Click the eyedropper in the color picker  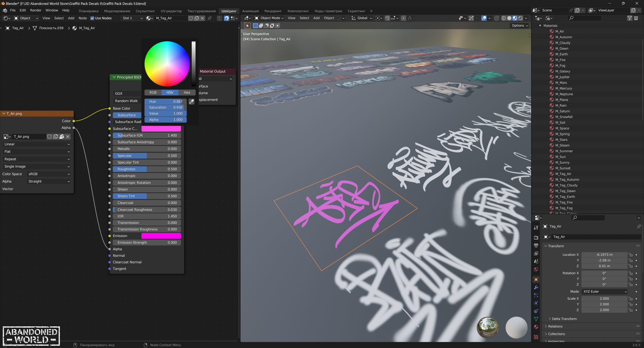pos(191,102)
